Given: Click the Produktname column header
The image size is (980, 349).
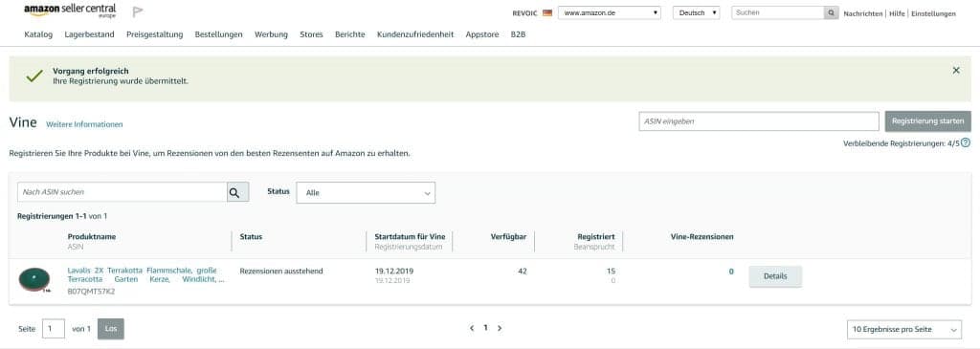Looking at the screenshot, I should (x=91, y=236).
